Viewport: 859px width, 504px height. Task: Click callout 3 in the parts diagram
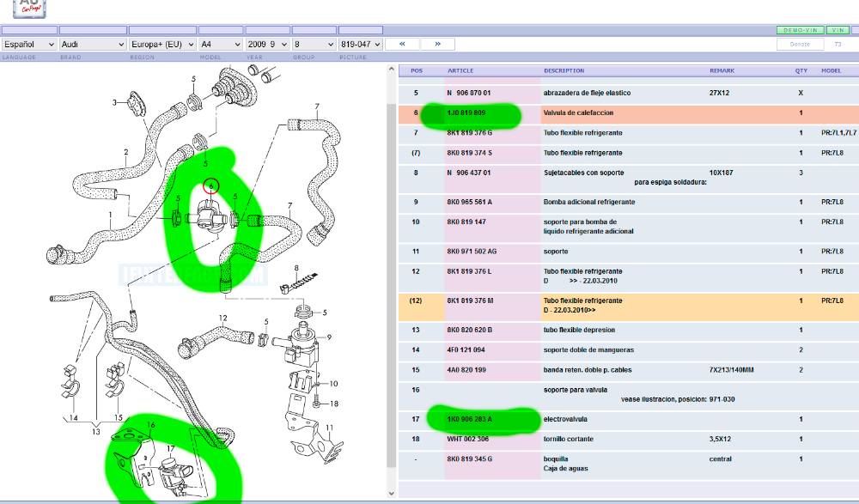[114, 102]
